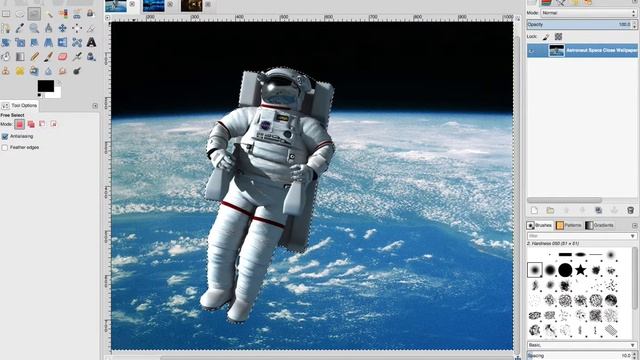Select the Select by Color tool
Image resolution: width=640 pixels, height=360 pixels.
(x=63, y=14)
